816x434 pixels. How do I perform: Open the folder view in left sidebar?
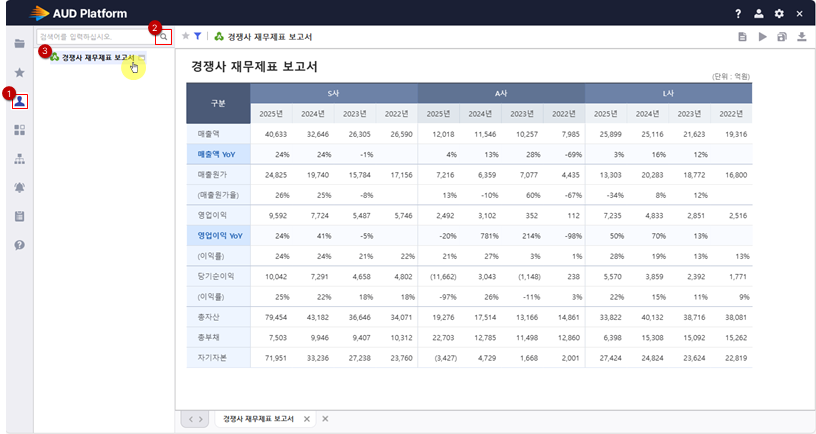tap(20, 44)
